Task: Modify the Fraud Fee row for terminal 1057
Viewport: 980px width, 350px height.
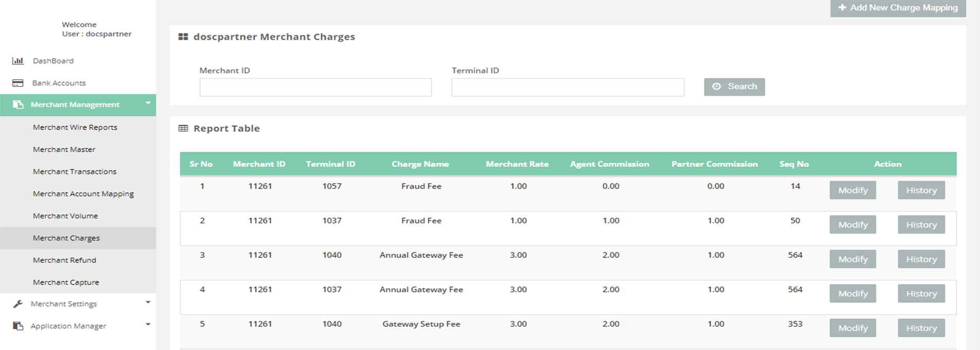Action: coord(852,190)
